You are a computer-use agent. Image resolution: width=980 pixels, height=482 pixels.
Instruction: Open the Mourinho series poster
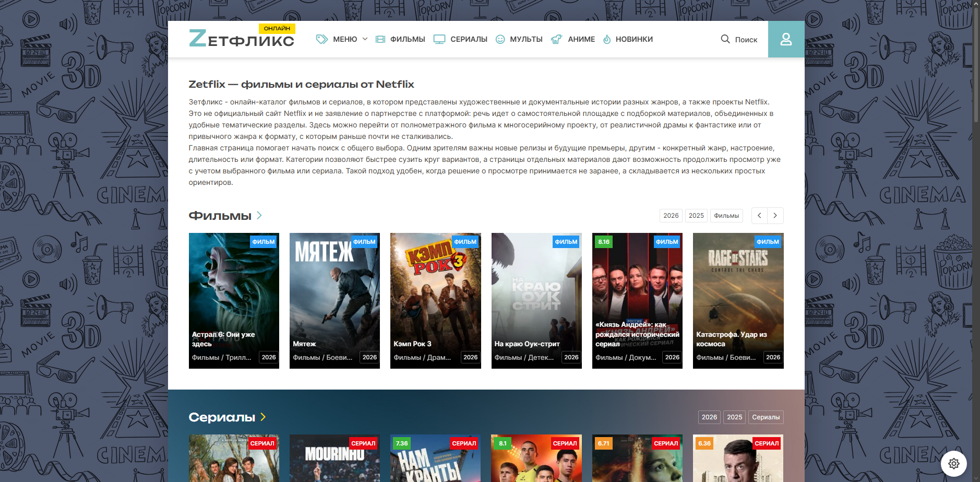pos(335,458)
